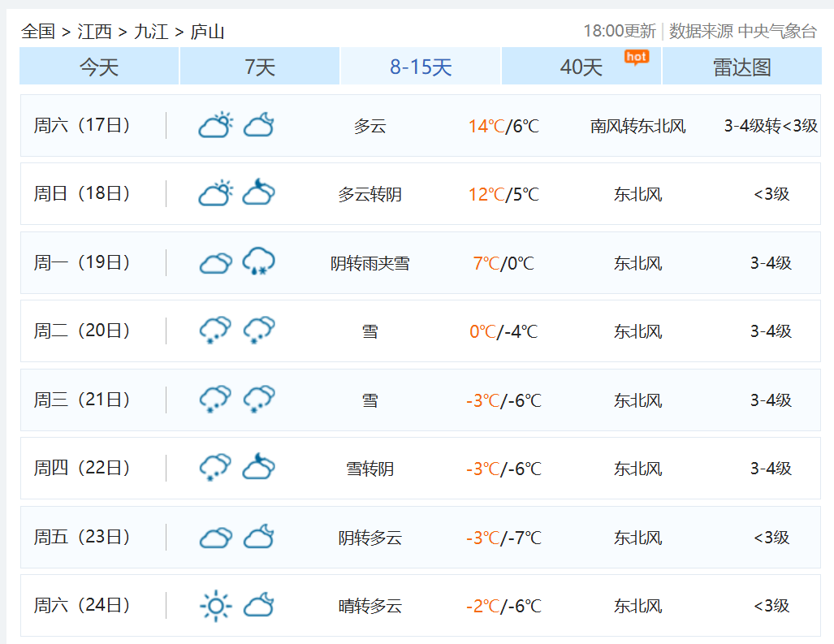Click the sleet cloud icon for 周一（19日）
Screen dimensions: 834x644
click(x=259, y=261)
